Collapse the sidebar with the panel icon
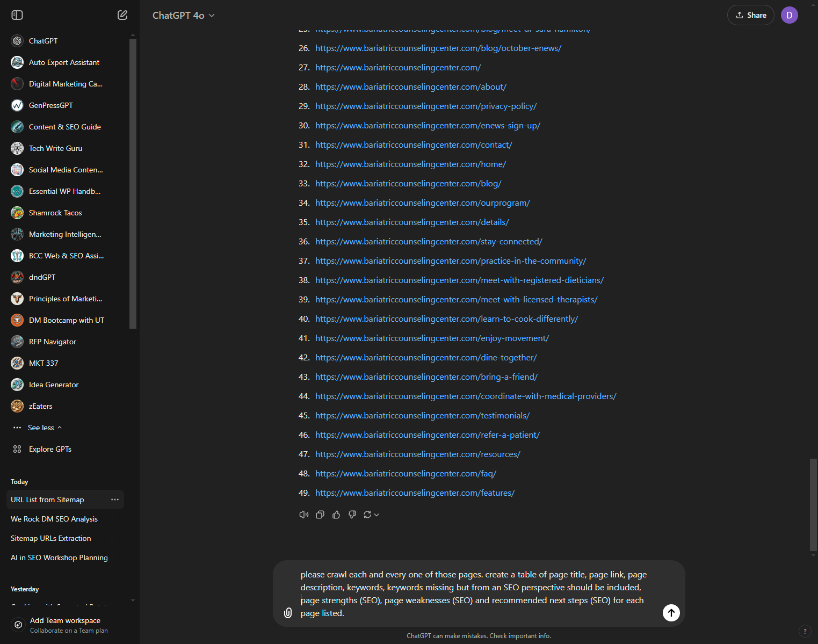This screenshot has height=644, width=818. 17,15
